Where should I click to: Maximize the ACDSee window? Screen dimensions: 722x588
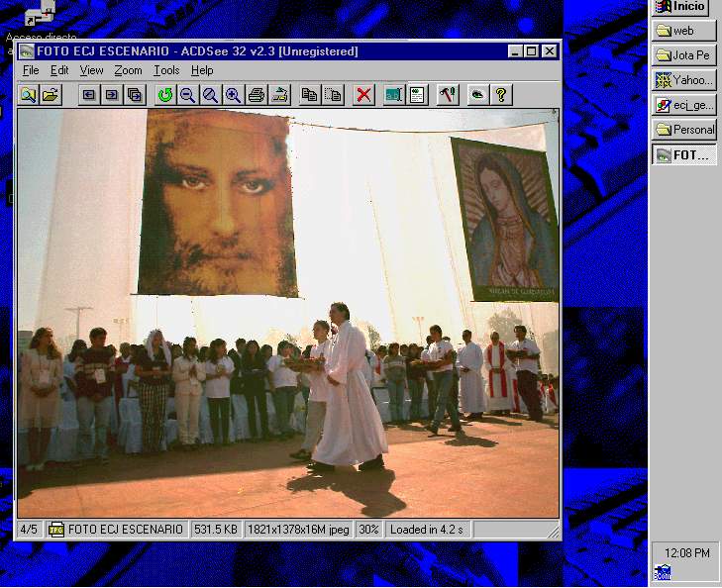coord(531,51)
